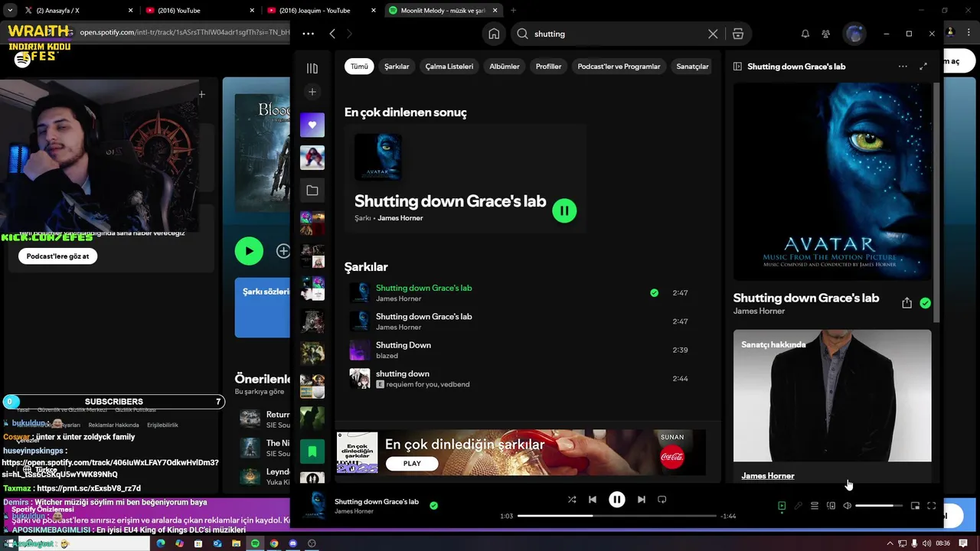Open Spotify from the Windows taskbar
Viewport: 980px width, 551px height.
coord(255,543)
